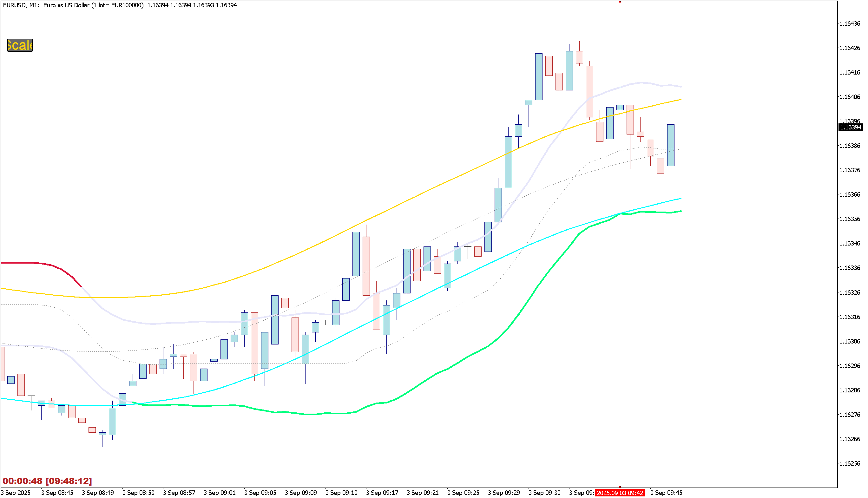
Task: Click the red 2025.09.03 09:42 date label
Action: click(x=620, y=493)
